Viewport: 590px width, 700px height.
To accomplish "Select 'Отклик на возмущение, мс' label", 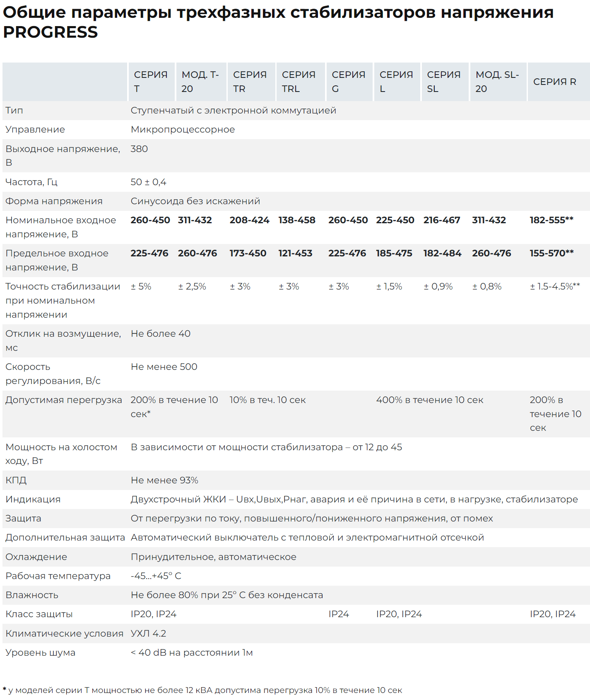I will [63, 340].
